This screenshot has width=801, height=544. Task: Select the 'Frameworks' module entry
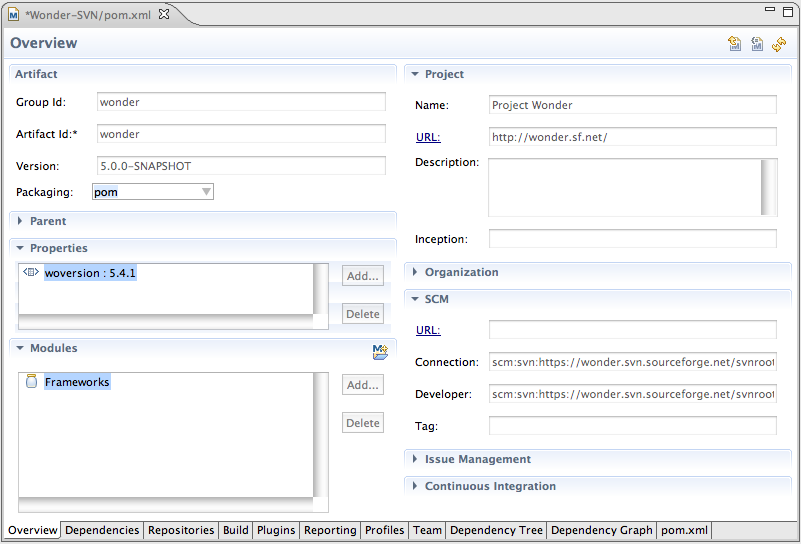click(77, 382)
